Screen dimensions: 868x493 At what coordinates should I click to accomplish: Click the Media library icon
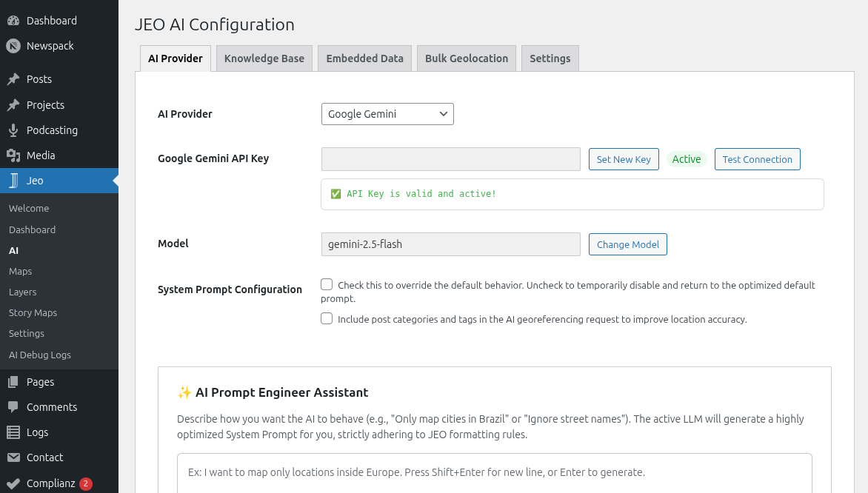13,155
